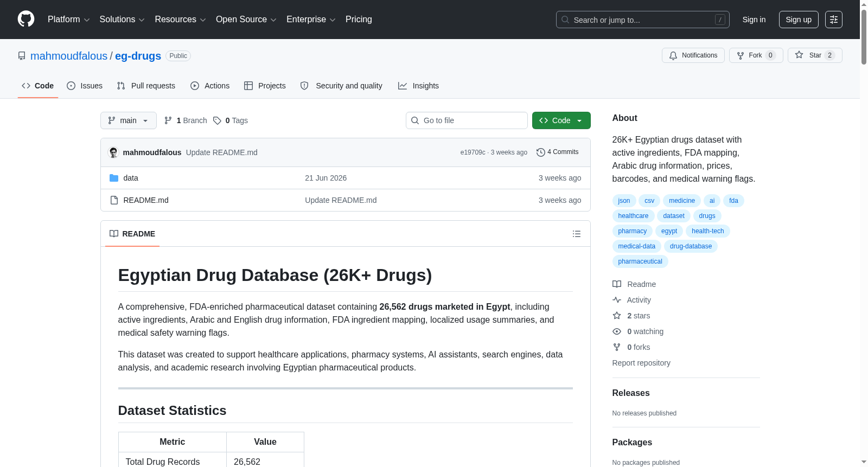Open the README.md file
The width and height of the screenshot is (868, 467).
point(146,200)
